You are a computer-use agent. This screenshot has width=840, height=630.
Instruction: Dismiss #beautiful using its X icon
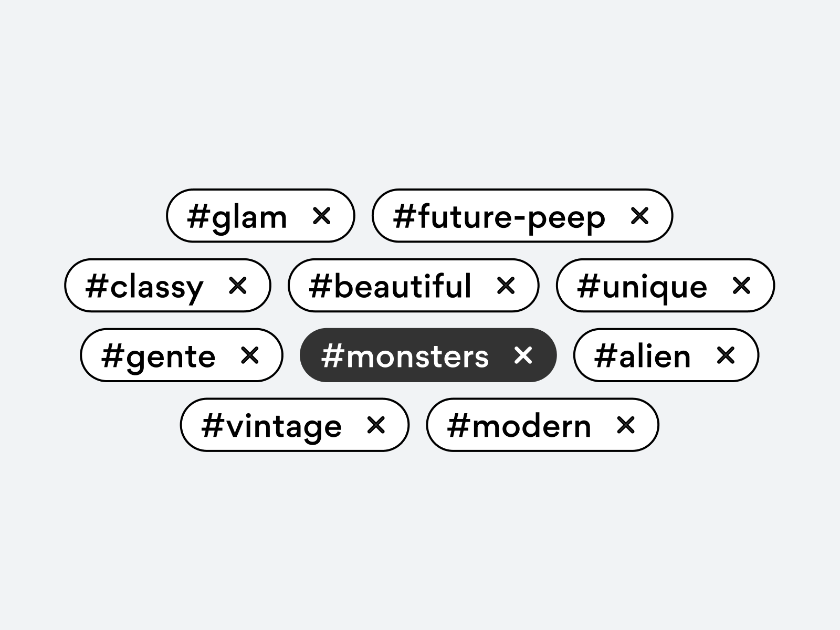coord(507,286)
